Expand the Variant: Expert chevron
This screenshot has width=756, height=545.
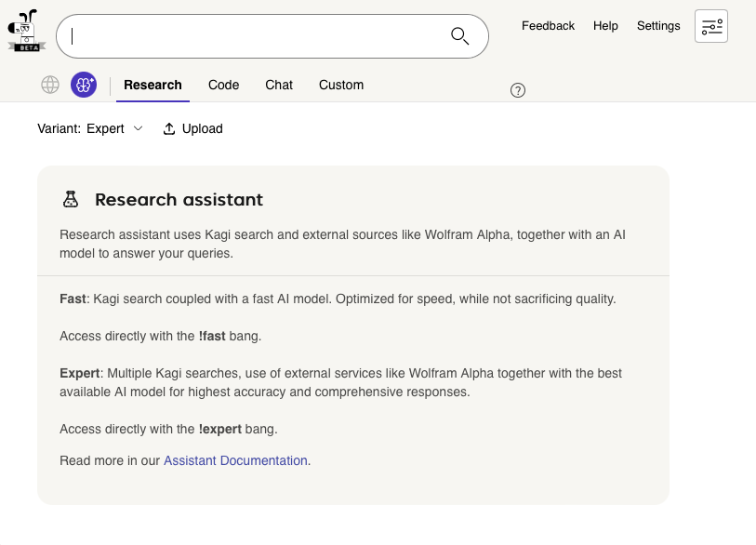138,129
